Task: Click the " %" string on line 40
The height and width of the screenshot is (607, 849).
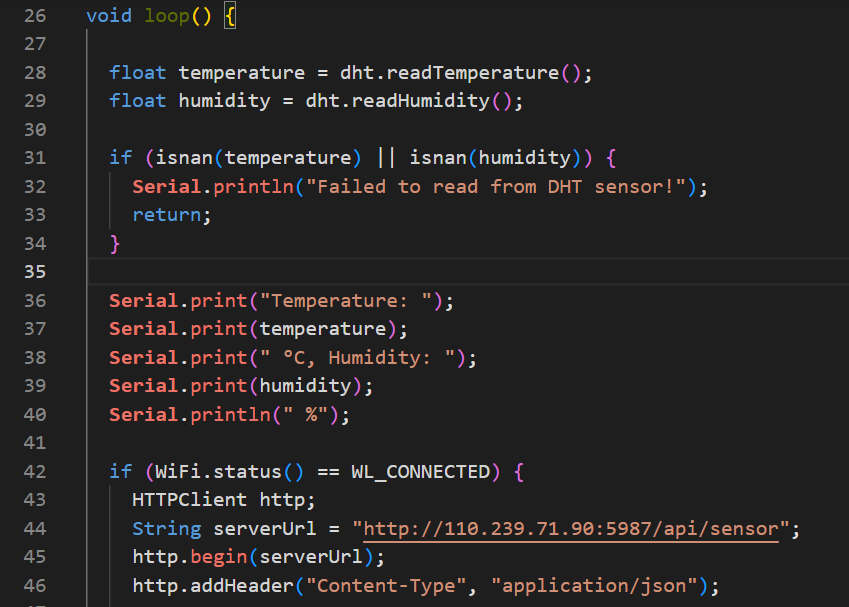Action: (305, 415)
